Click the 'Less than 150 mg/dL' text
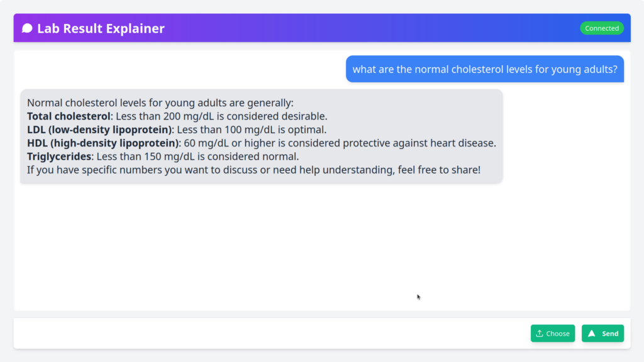This screenshot has width=644, height=362. pyautogui.click(x=144, y=156)
